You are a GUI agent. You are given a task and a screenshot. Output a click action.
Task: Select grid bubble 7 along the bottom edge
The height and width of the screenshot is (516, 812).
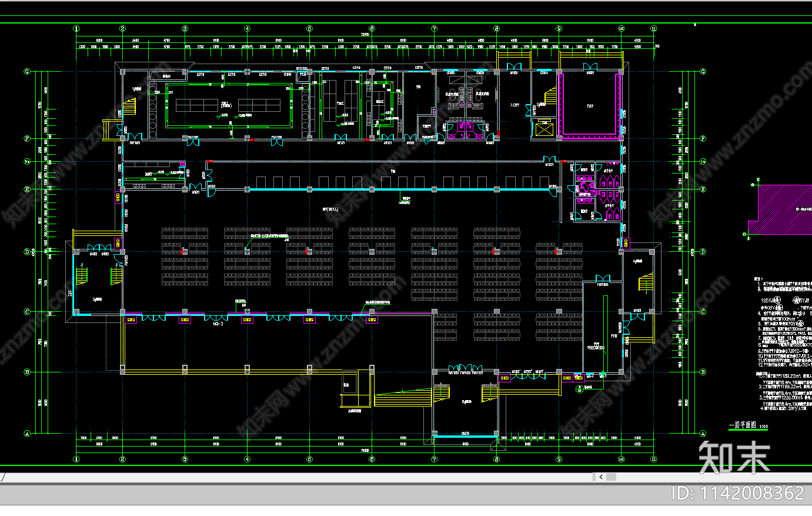click(434, 459)
